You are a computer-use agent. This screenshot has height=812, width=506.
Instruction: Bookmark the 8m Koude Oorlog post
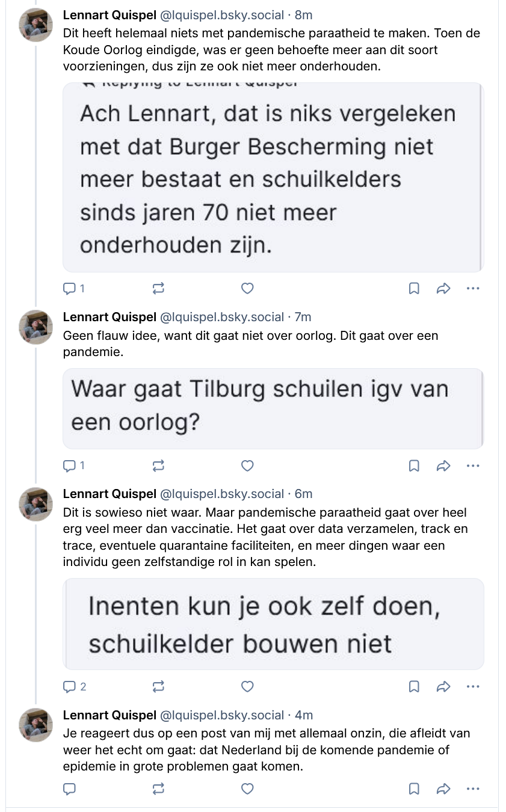coord(414,289)
